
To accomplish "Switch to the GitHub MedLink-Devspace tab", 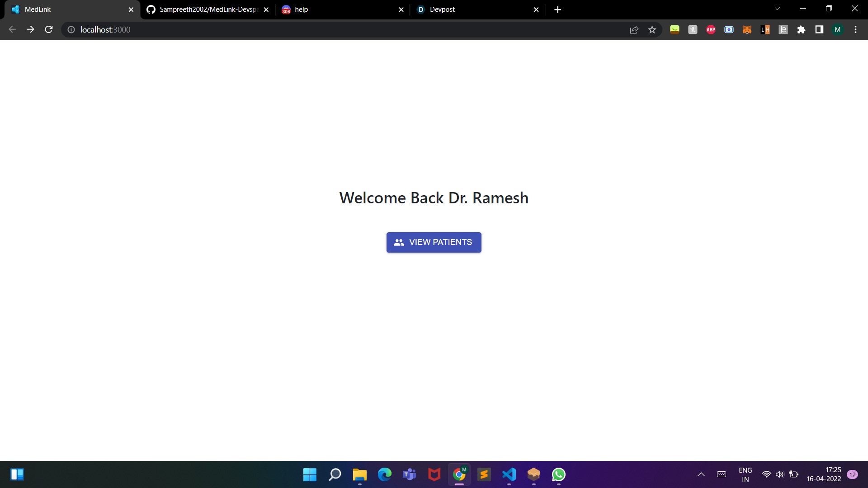I will coord(206,9).
